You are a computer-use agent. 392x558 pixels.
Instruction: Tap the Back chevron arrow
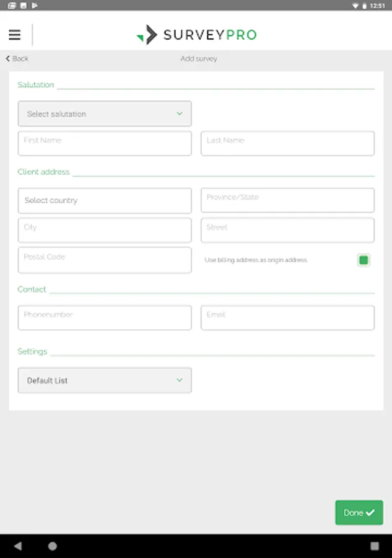[x=8, y=58]
